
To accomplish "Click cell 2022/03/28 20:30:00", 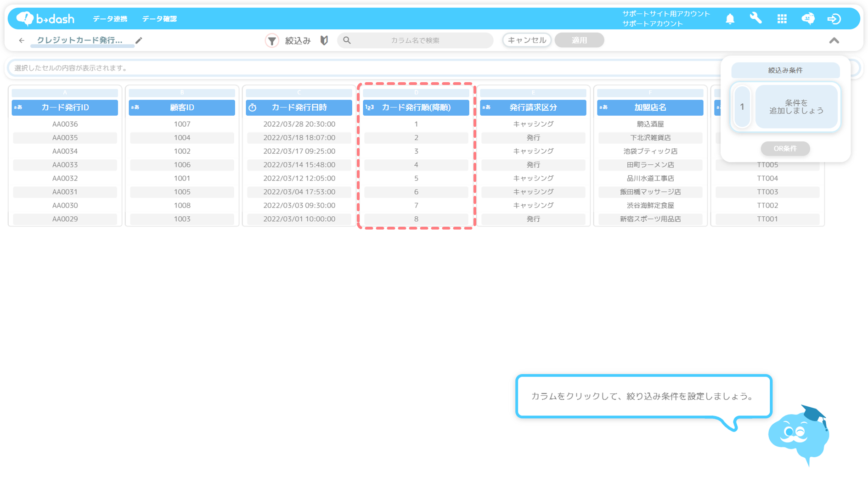I will point(299,124).
